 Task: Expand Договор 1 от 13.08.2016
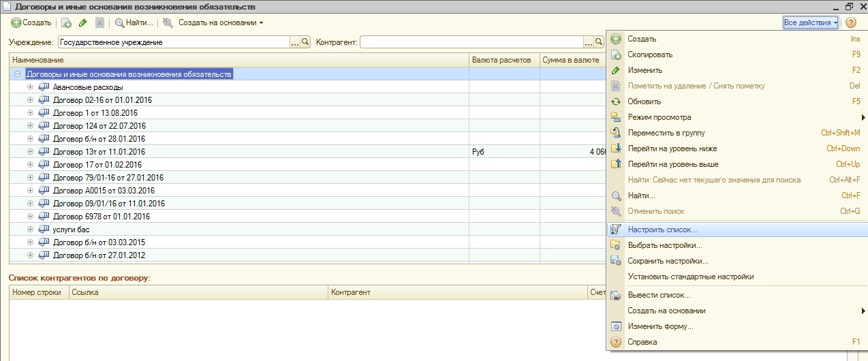point(30,113)
